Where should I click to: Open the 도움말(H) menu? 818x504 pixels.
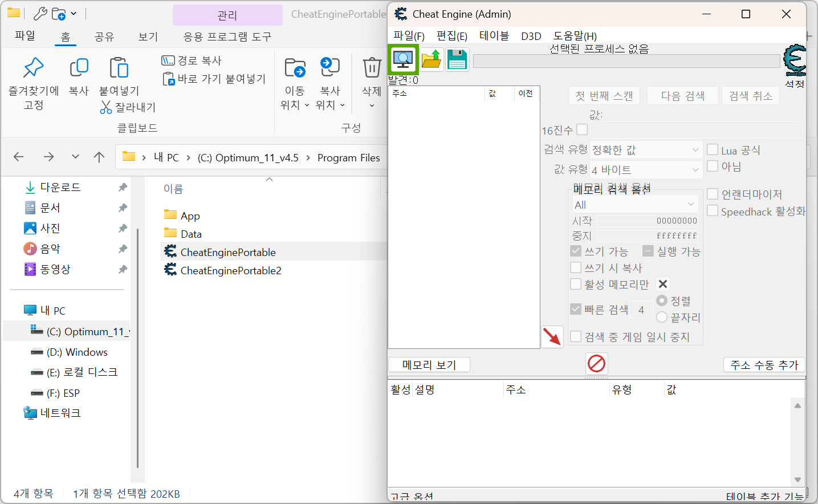pyautogui.click(x=575, y=36)
